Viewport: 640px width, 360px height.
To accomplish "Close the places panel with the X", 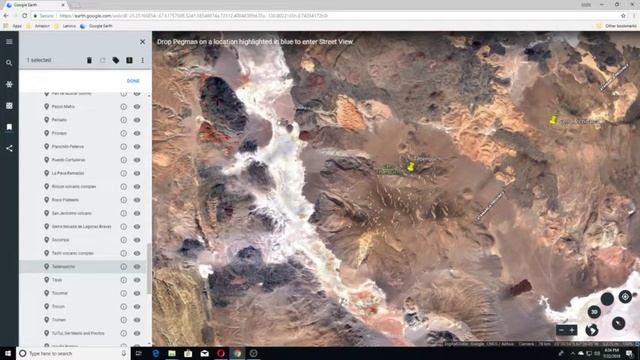I will click(x=142, y=42).
